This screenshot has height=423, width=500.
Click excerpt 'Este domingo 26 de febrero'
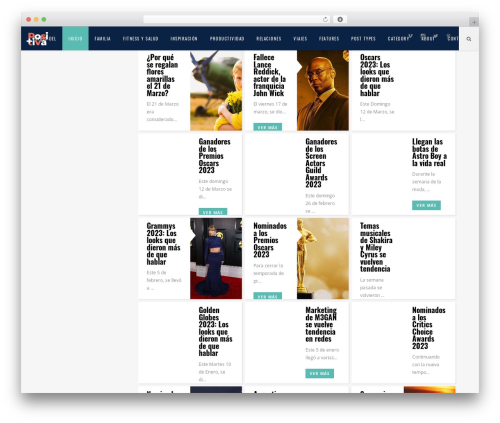(x=320, y=203)
